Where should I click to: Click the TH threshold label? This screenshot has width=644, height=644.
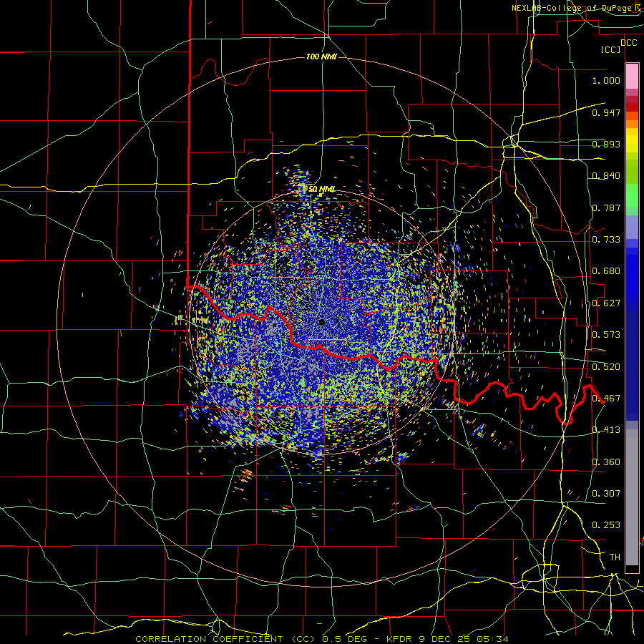pos(615,557)
